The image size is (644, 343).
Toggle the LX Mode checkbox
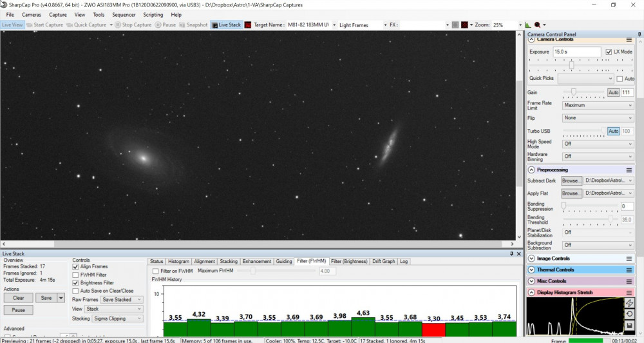click(609, 52)
